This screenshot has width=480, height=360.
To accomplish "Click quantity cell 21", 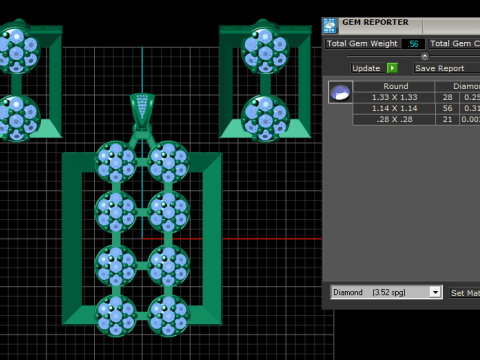I will [447, 119].
